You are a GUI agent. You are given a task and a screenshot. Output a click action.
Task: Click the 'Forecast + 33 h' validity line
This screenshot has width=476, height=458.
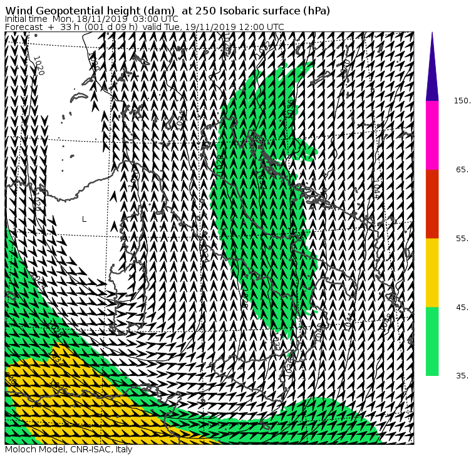[145, 27]
